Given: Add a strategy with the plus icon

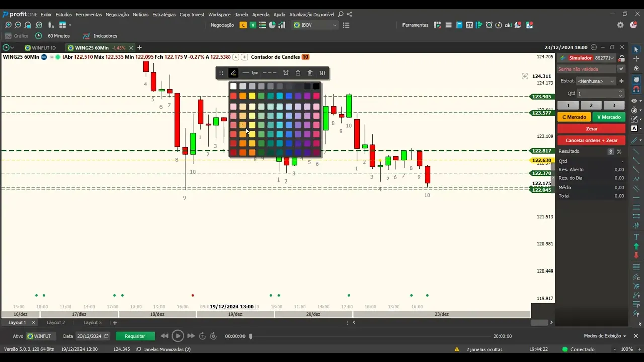Looking at the screenshot, I should click(621, 81).
